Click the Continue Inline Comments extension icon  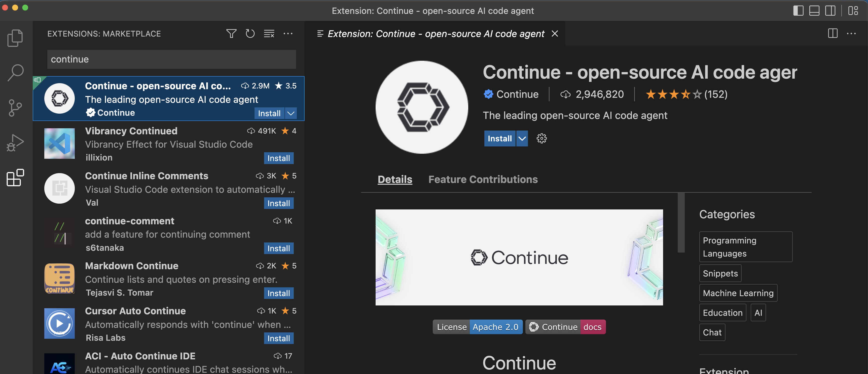(59, 188)
